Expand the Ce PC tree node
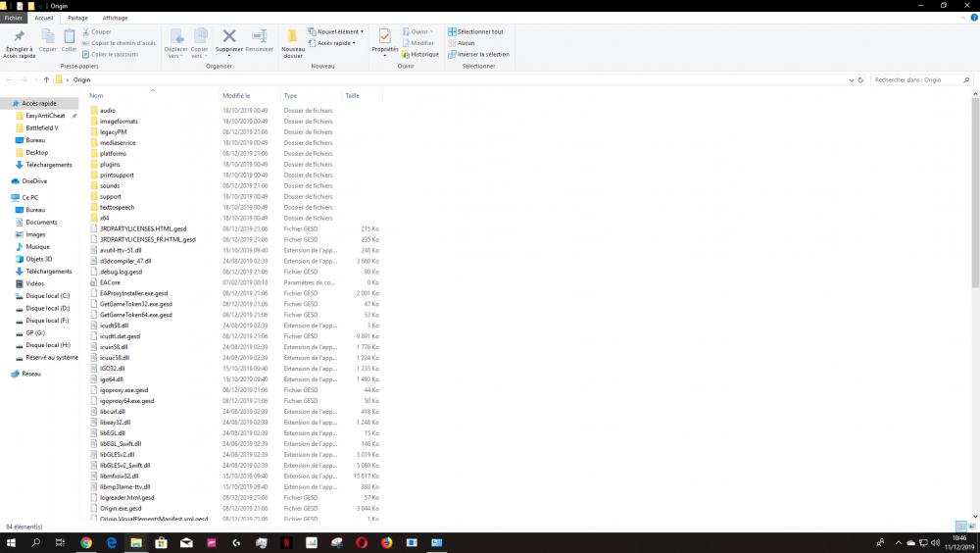 [5, 197]
